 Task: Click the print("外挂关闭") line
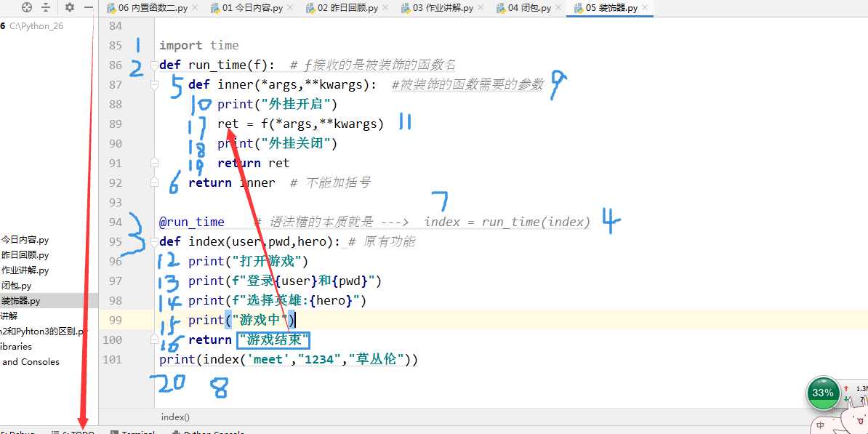(277, 143)
